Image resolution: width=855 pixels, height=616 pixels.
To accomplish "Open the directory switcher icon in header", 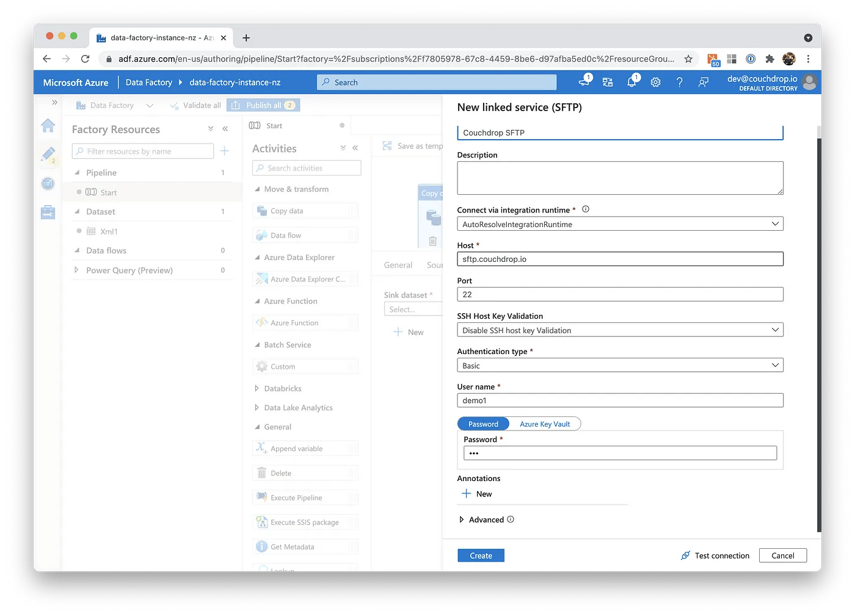I will click(608, 82).
